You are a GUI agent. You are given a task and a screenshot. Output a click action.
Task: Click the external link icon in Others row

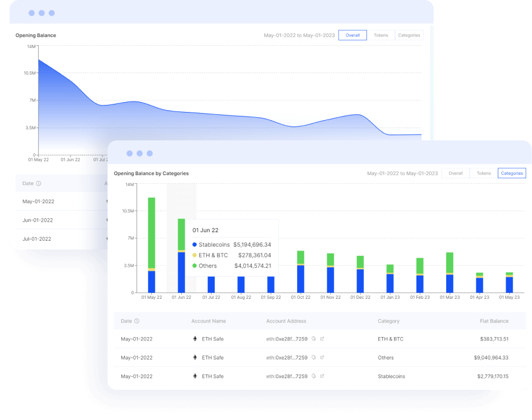(323, 358)
